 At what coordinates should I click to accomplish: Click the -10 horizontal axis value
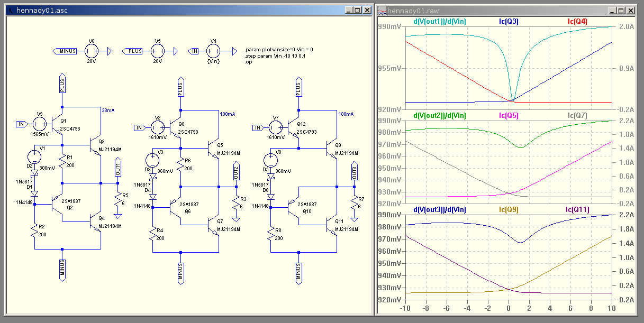click(405, 308)
